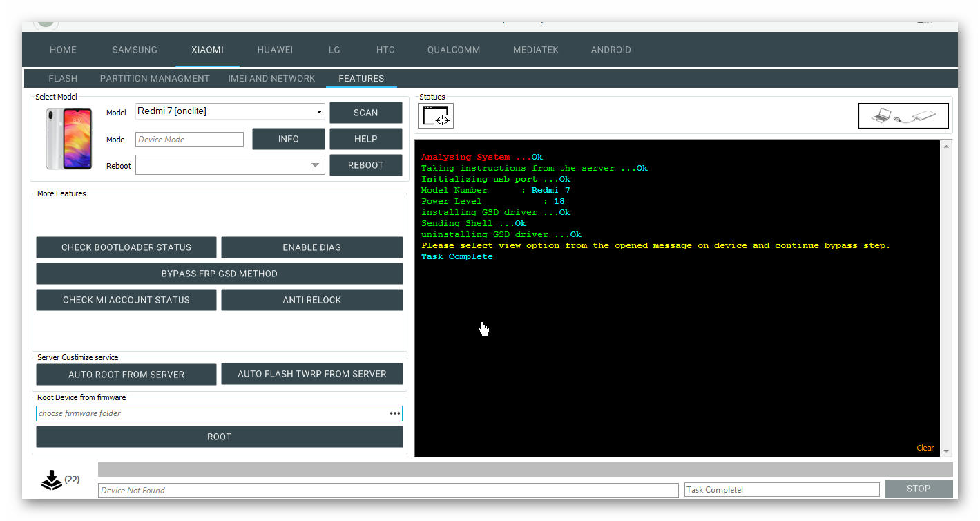Image resolution: width=980 pixels, height=521 pixels.
Task: Click the log console scrollbar down arrow
Action: pos(946,451)
